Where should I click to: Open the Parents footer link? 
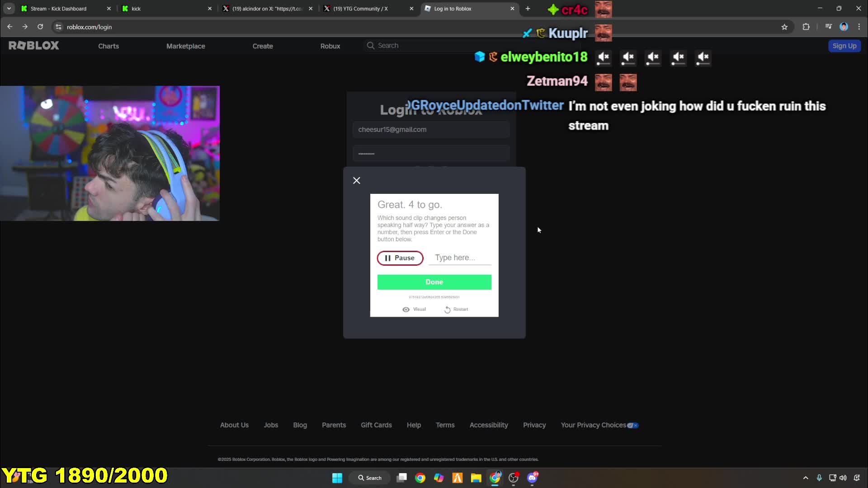(334, 425)
